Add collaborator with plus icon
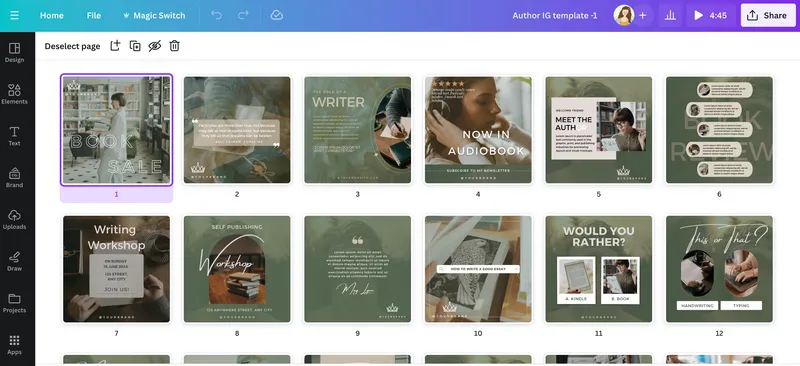Screen dimensions: 800x366 click(x=642, y=15)
